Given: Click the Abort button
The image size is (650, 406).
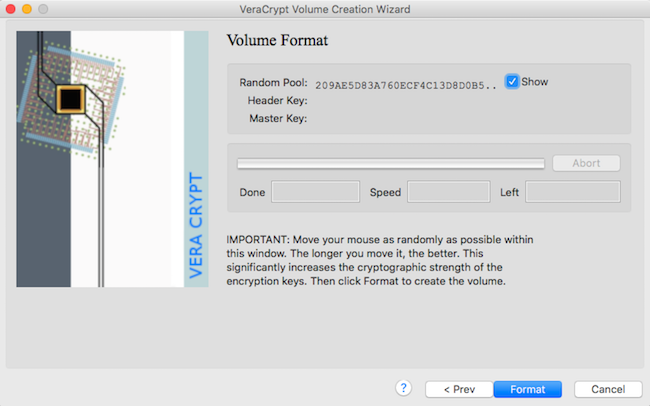Looking at the screenshot, I should click(586, 163).
